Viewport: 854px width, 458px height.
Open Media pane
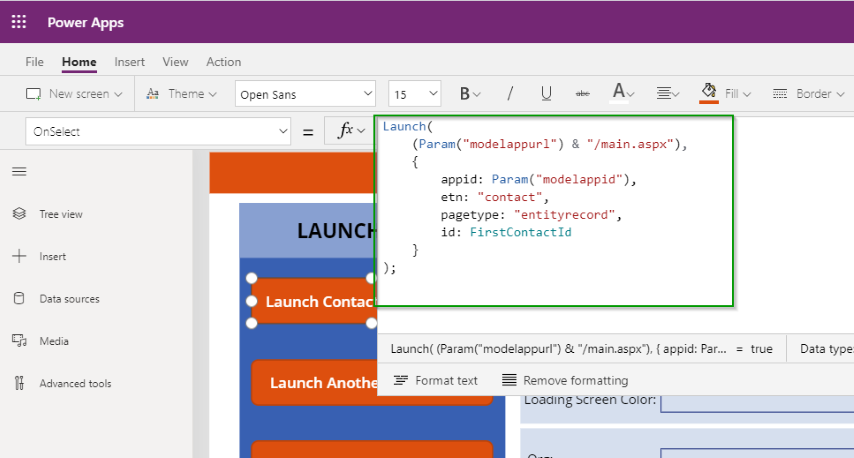click(40, 341)
